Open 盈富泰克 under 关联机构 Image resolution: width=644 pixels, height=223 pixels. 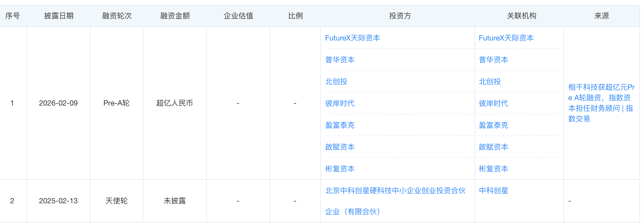click(x=493, y=125)
